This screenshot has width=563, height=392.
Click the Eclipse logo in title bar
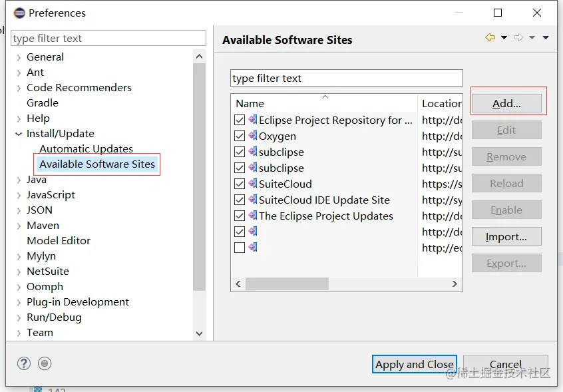(19, 13)
